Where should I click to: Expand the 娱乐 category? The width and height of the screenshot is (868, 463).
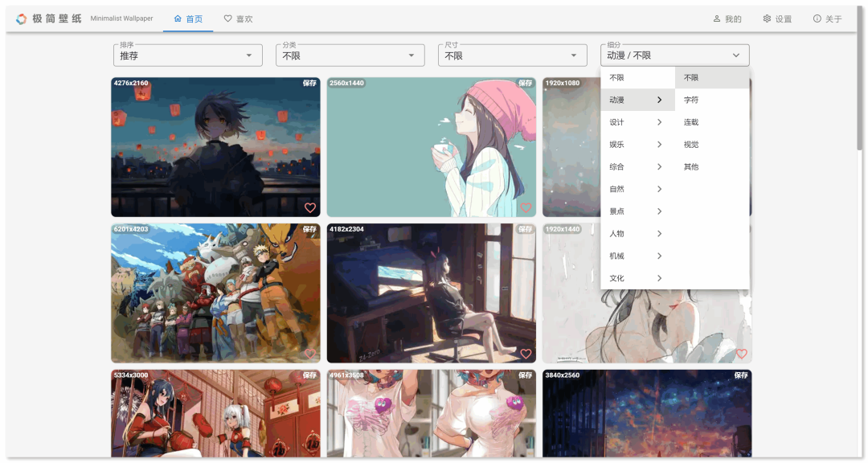tap(637, 145)
